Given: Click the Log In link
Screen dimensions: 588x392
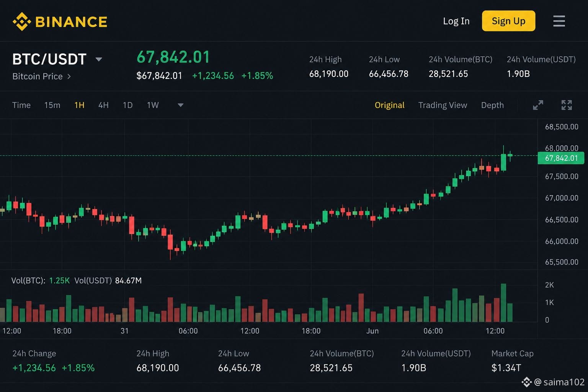Looking at the screenshot, I should point(456,21).
